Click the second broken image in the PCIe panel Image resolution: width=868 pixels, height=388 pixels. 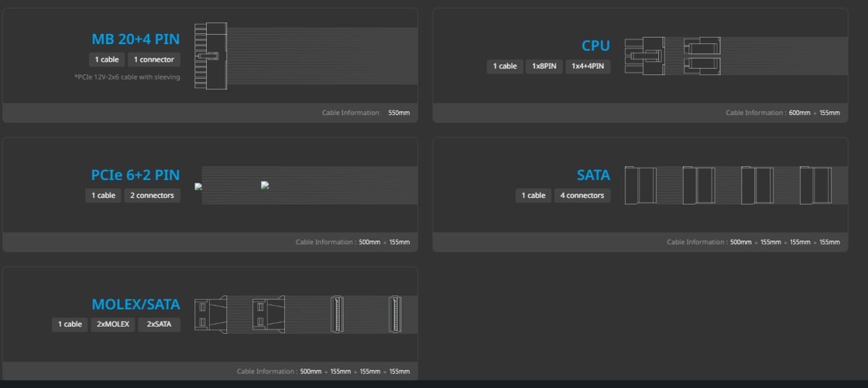click(x=265, y=185)
